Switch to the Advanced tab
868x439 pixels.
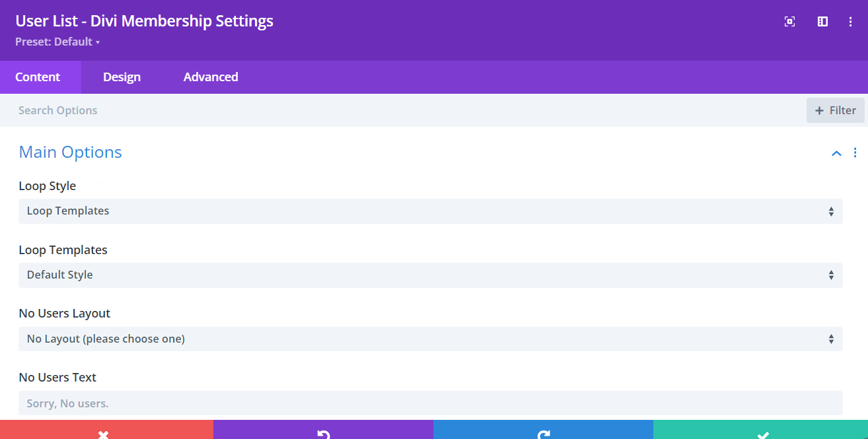pos(210,77)
